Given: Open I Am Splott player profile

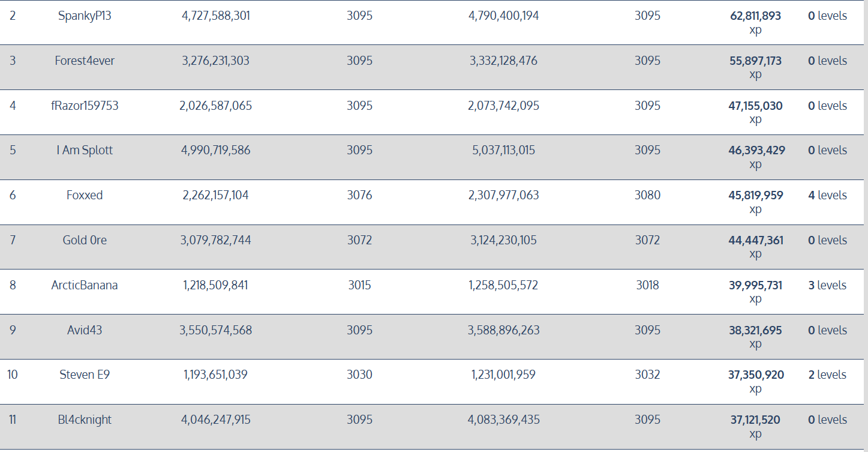Looking at the screenshot, I should coord(85,150).
